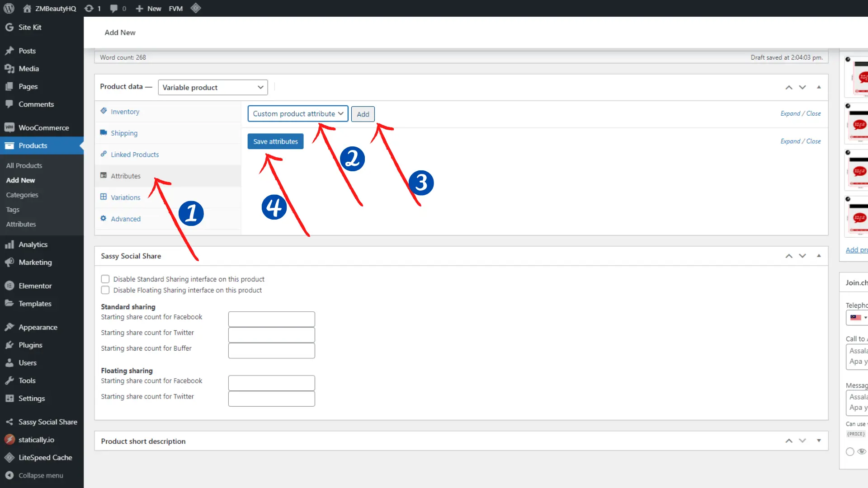This screenshot has width=868, height=488.
Task: Open the ZMBeautyHQ home icon
Action: 27,8
